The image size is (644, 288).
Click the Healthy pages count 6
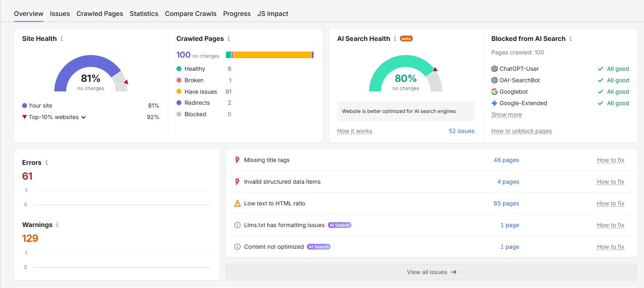(x=230, y=69)
